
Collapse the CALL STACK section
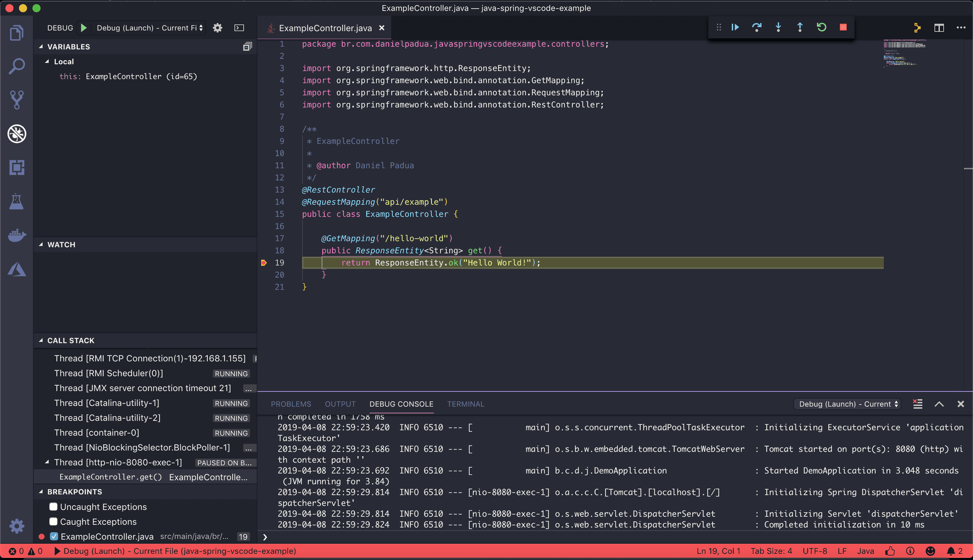[41, 340]
